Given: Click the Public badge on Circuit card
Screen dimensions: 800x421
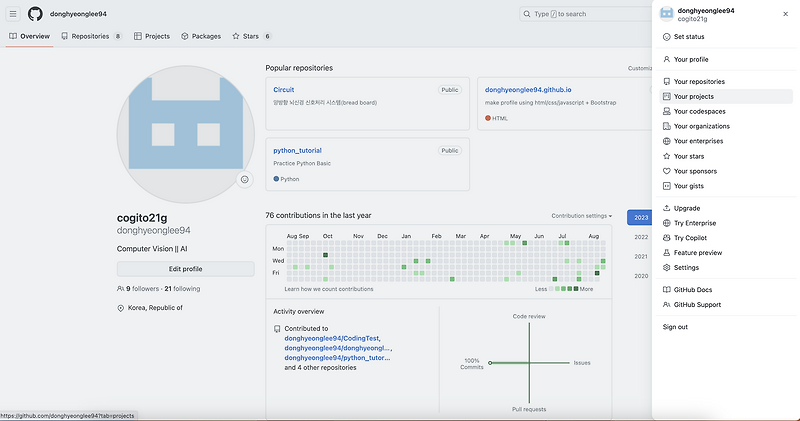Looking at the screenshot, I should coord(449,90).
